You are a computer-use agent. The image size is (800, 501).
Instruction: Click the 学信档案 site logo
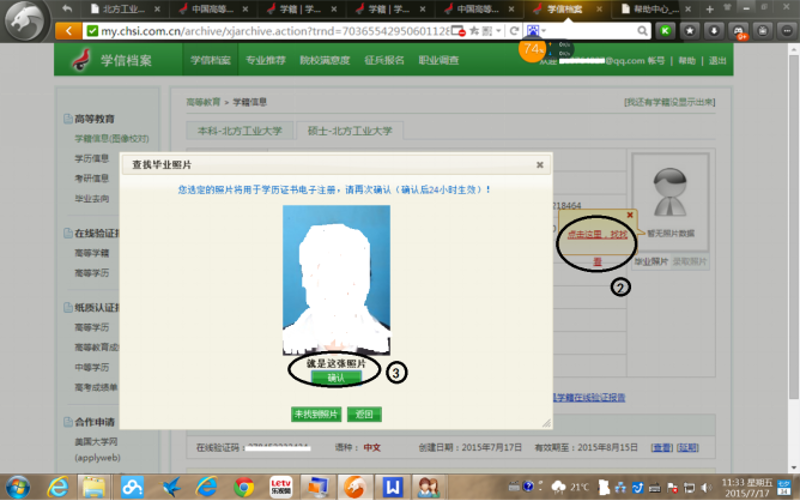pyautogui.click(x=112, y=61)
